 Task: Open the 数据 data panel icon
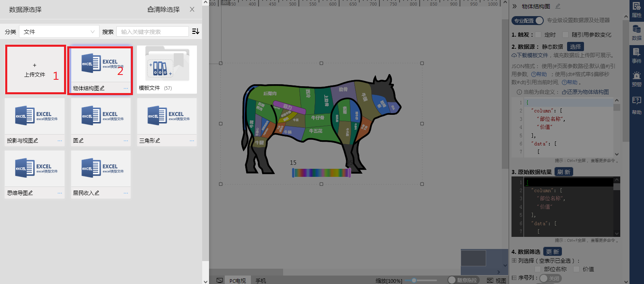coord(636,33)
